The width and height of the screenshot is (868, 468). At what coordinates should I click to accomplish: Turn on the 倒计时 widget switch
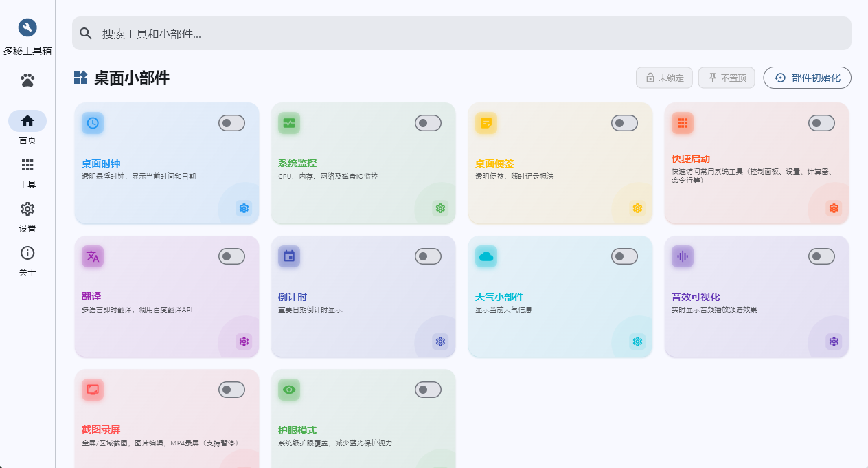point(429,256)
